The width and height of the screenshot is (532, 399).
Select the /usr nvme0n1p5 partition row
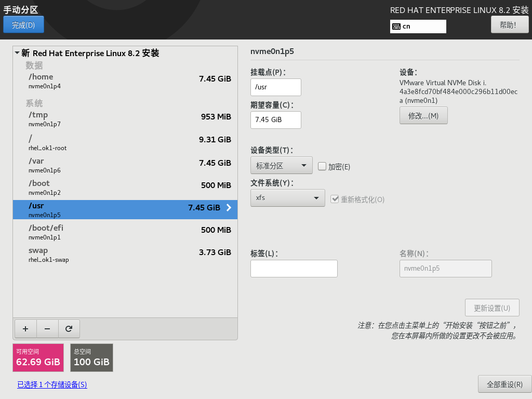point(125,210)
